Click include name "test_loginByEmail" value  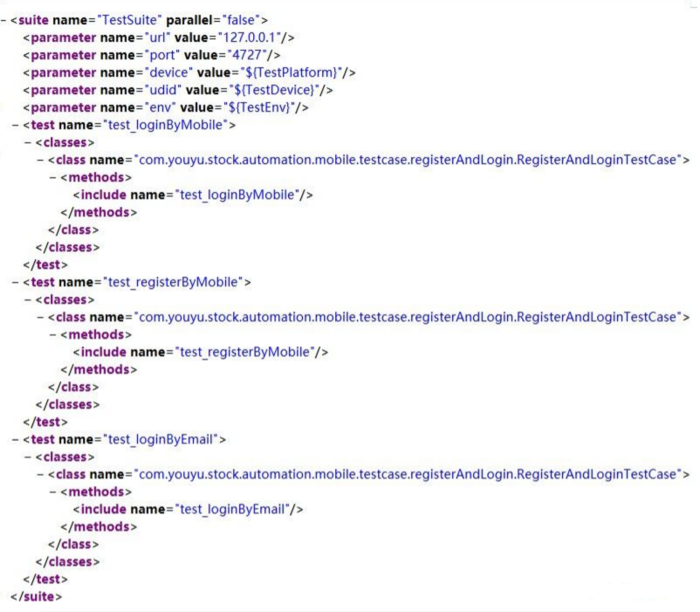click(232, 509)
